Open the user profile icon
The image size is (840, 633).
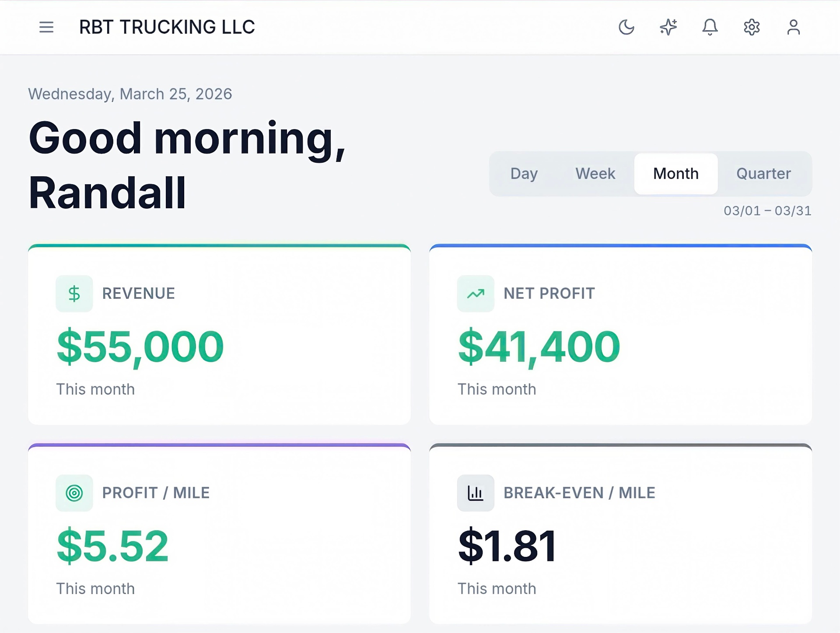point(794,27)
